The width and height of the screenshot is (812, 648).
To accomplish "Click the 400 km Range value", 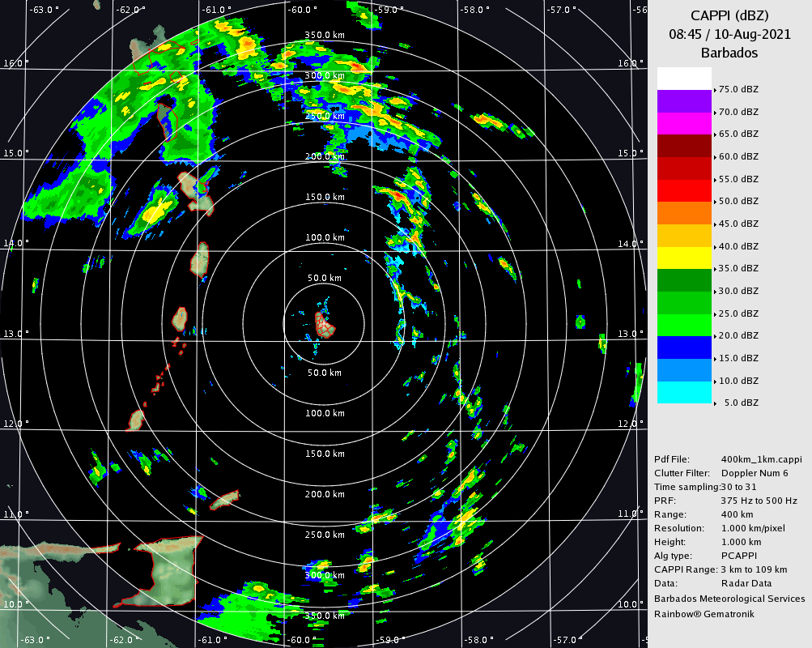I will click(737, 514).
